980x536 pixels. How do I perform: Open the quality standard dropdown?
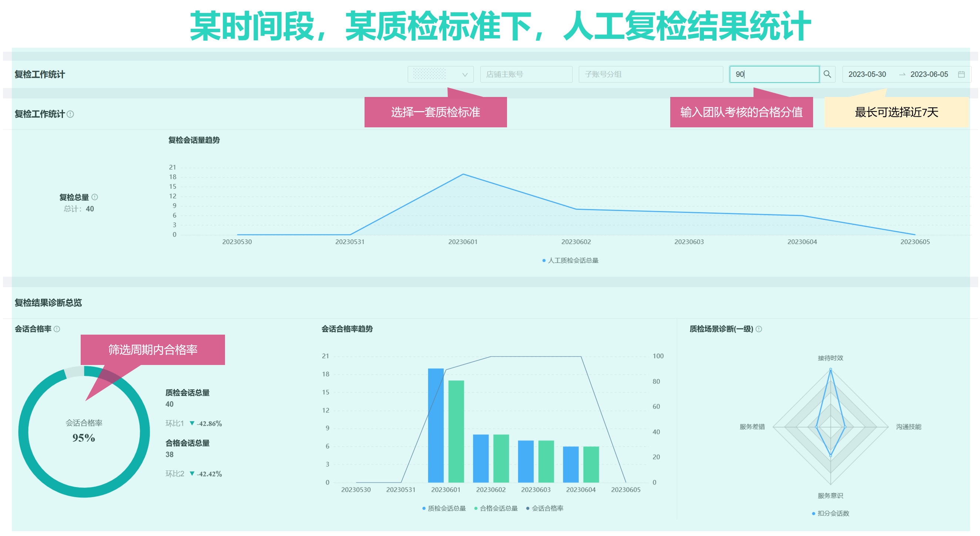(440, 74)
